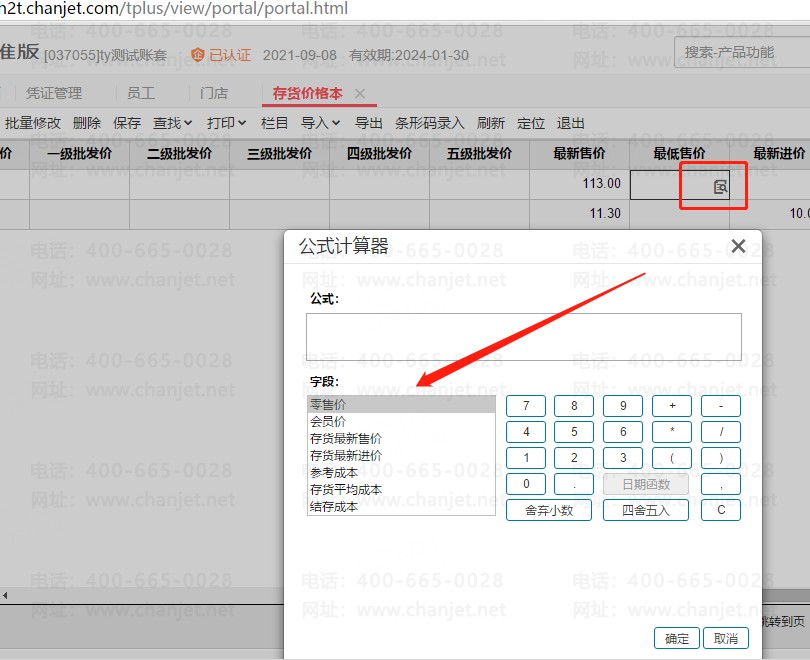Viewport: 810px width, 660px height.
Task: Select 零售价 in field list
Action: pyautogui.click(x=401, y=404)
